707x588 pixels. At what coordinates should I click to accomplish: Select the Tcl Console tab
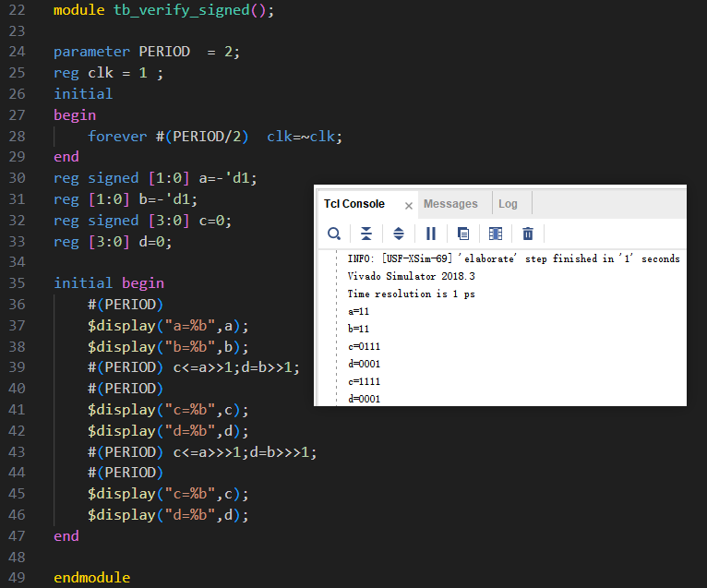tap(353, 204)
